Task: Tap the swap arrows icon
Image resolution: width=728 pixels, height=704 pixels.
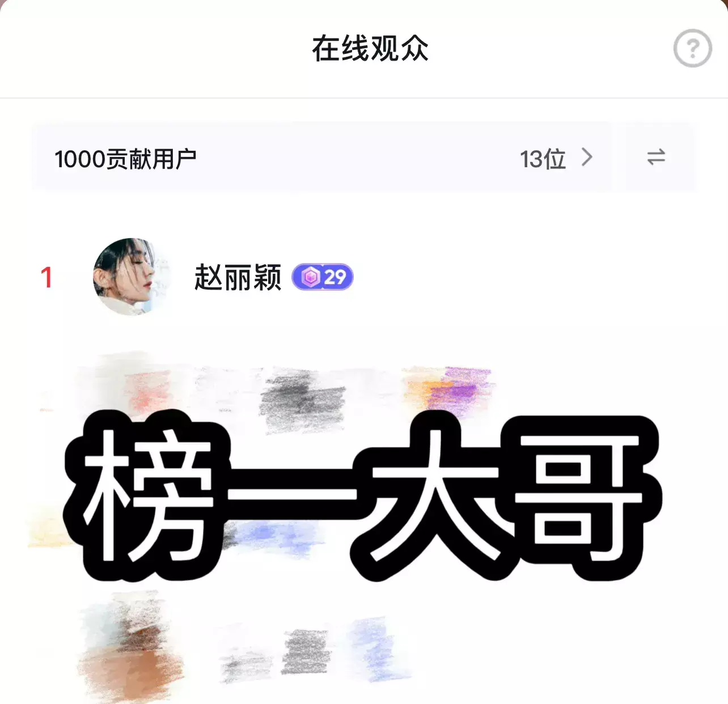Action: (x=656, y=157)
